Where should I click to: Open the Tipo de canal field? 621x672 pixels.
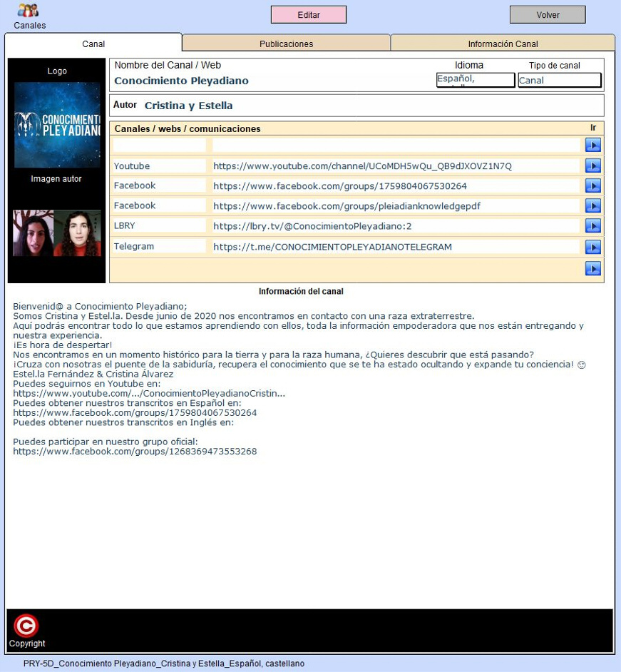559,80
